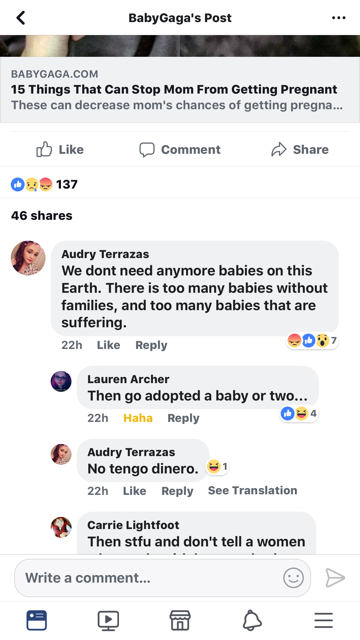Open the Watch video tab icon
The image size is (360, 640).
108,620
